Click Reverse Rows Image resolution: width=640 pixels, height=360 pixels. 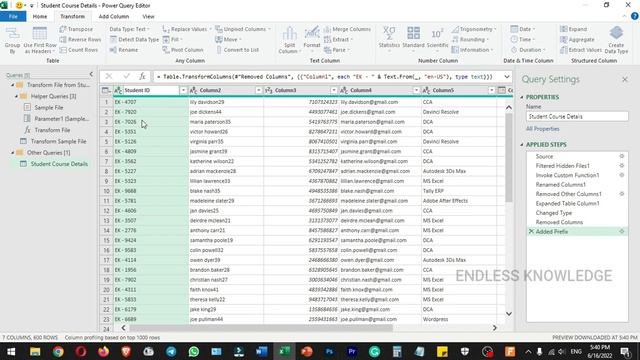click(80, 39)
